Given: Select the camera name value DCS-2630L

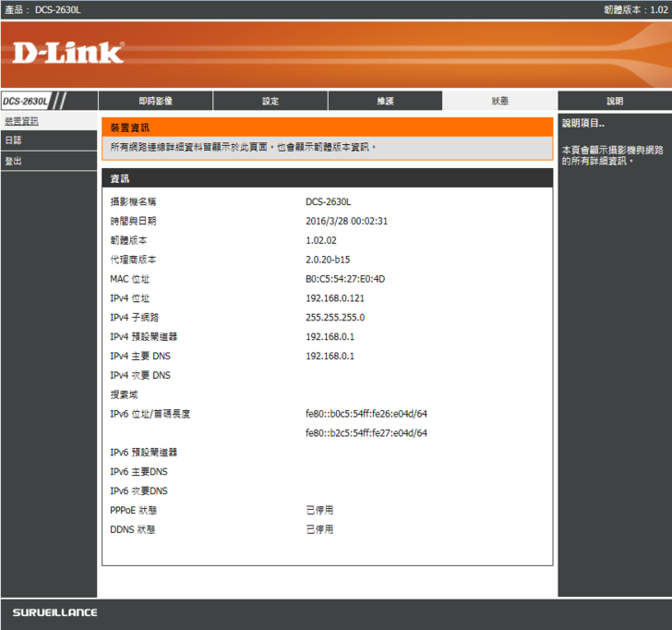Looking at the screenshot, I should 328,201.
